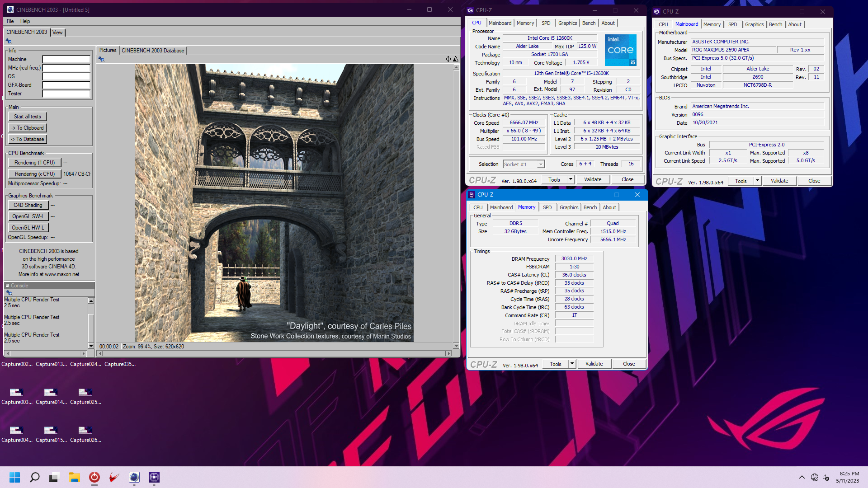Open the Mainboard tab in CPU window
This screenshot has height=488, width=868.
[x=500, y=23]
